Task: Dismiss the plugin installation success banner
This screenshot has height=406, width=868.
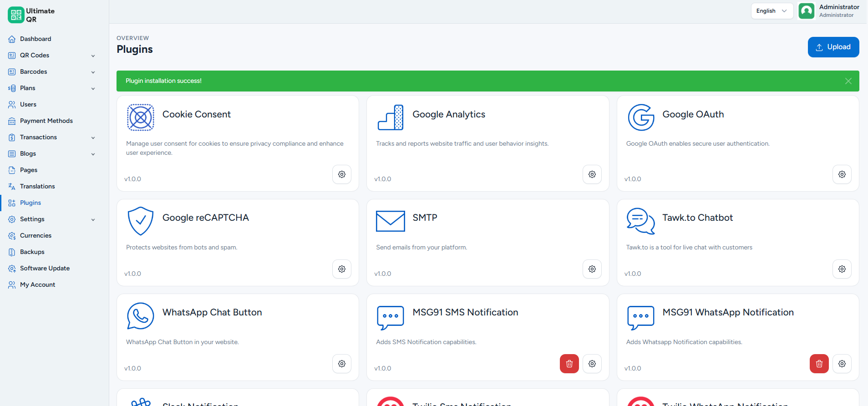Action: click(x=848, y=81)
